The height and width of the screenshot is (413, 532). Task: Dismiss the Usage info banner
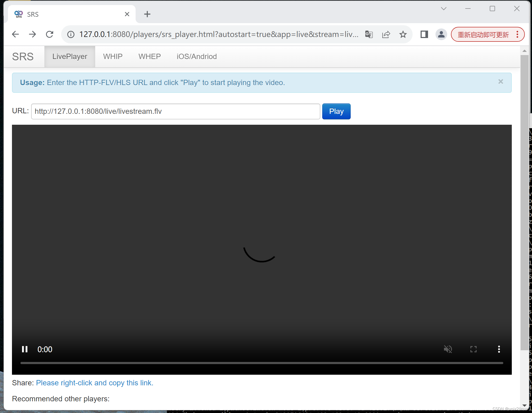point(500,82)
